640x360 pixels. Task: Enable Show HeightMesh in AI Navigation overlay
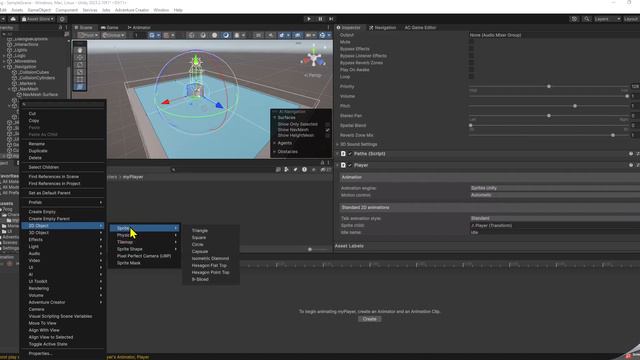tap(327, 136)
